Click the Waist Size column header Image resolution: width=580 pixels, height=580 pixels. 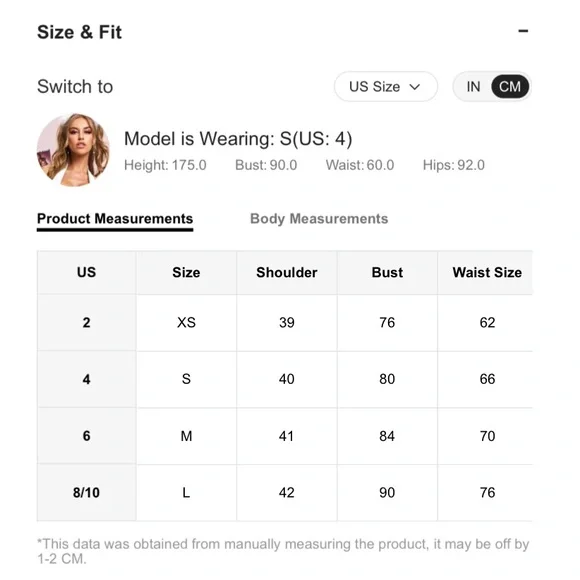click(x=487, y=273)
